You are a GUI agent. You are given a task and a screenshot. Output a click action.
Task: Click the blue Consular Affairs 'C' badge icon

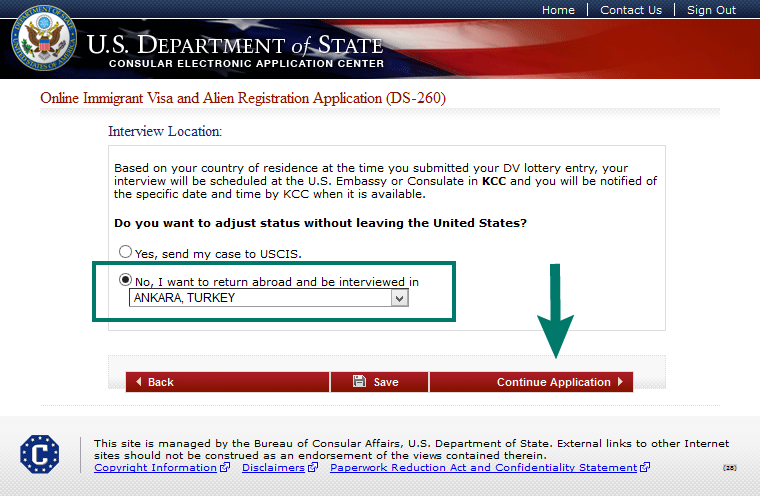40,454
